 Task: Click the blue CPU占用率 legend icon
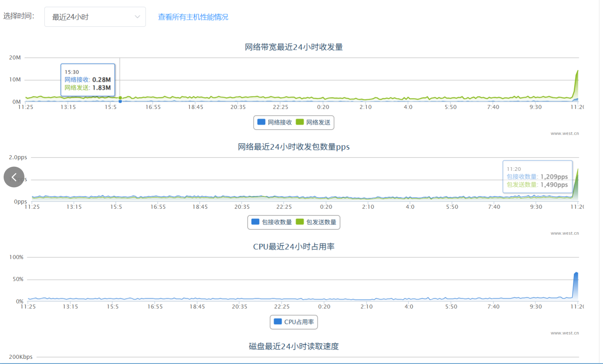tap(277, 321)
